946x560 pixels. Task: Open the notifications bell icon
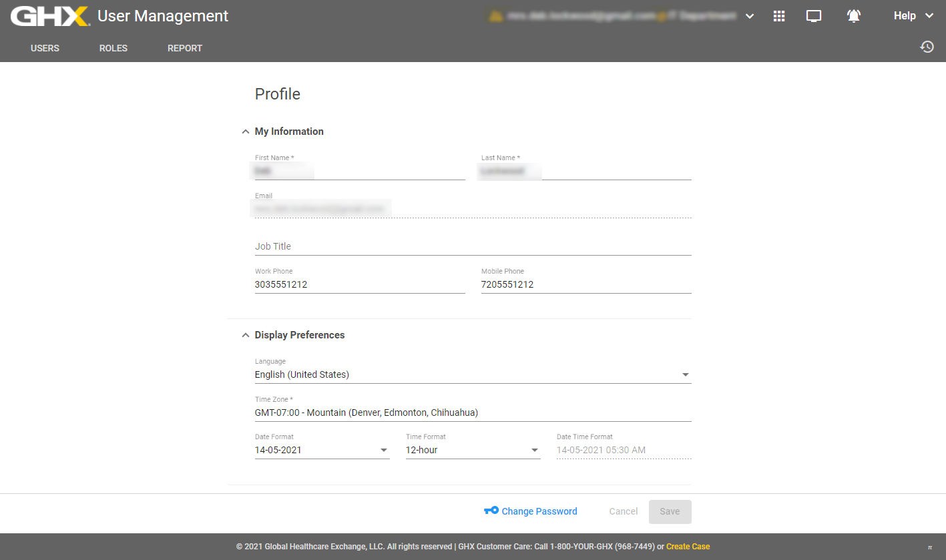point(853,16)
